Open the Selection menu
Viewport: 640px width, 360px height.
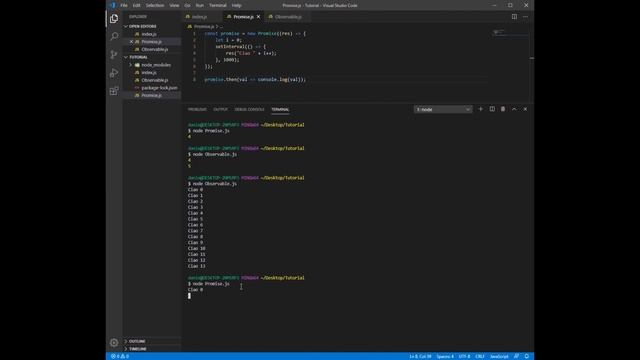[155, 5]
